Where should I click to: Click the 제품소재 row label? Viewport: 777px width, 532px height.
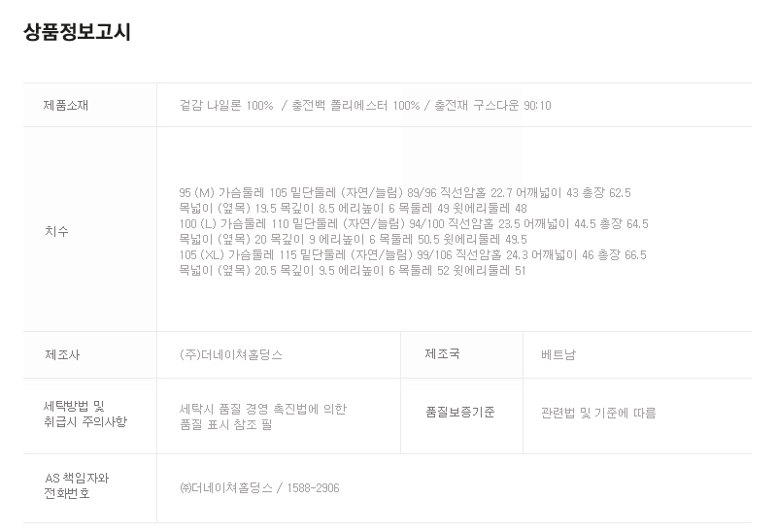tap(66, 105)
